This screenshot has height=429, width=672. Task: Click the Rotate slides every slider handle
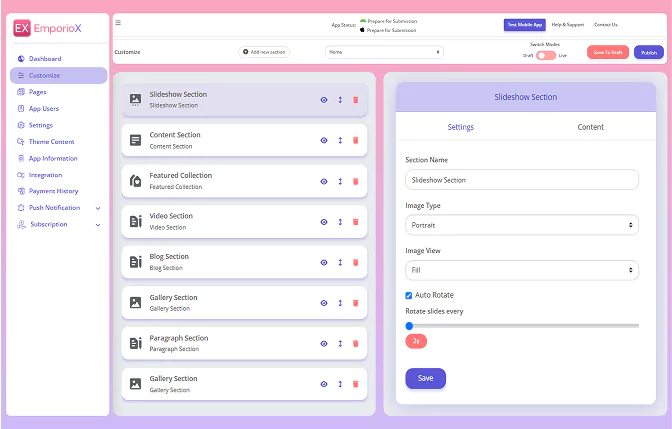click(x=410, y=325)
